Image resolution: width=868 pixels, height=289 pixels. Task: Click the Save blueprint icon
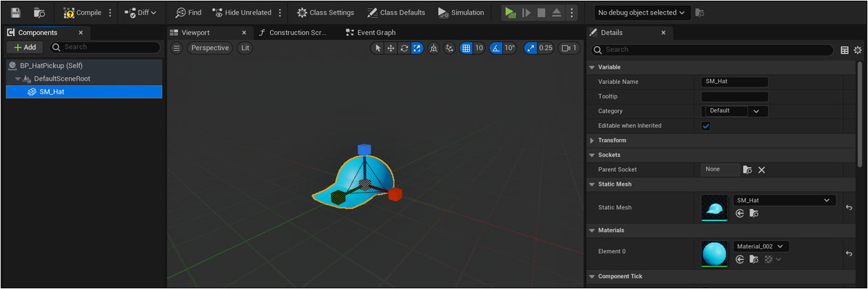click(x=16, y=12)
